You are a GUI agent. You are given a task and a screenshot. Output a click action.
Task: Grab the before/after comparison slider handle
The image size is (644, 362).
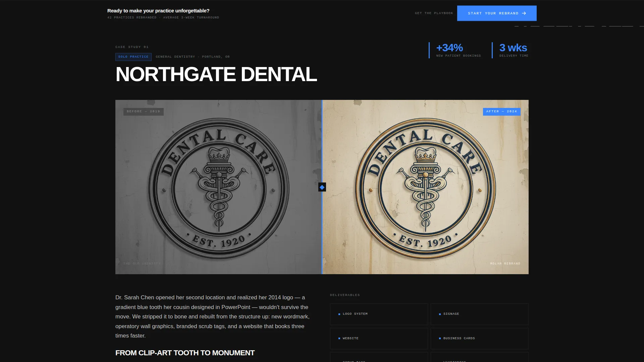coord(322,187)
